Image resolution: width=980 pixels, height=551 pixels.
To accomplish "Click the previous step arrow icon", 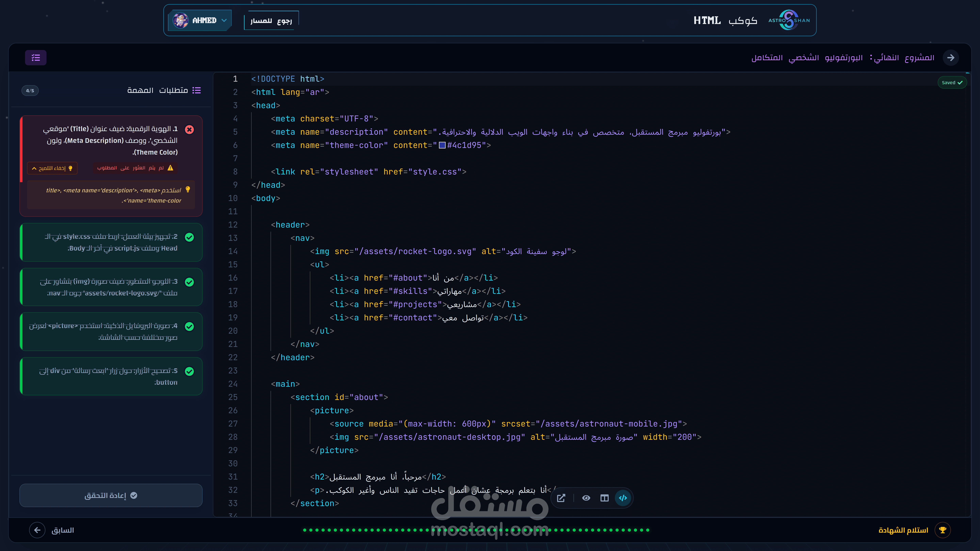I will click(37, 530).
